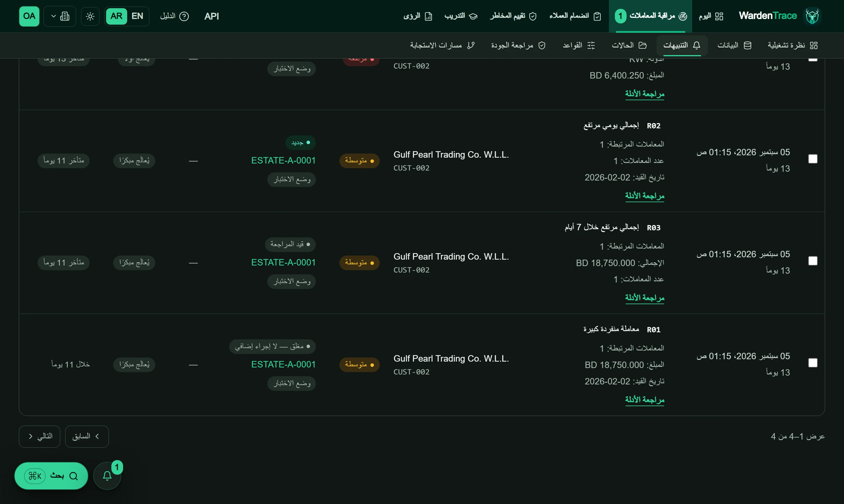Open ESTATE-A-0001 case in R03 row

point(283,262)
